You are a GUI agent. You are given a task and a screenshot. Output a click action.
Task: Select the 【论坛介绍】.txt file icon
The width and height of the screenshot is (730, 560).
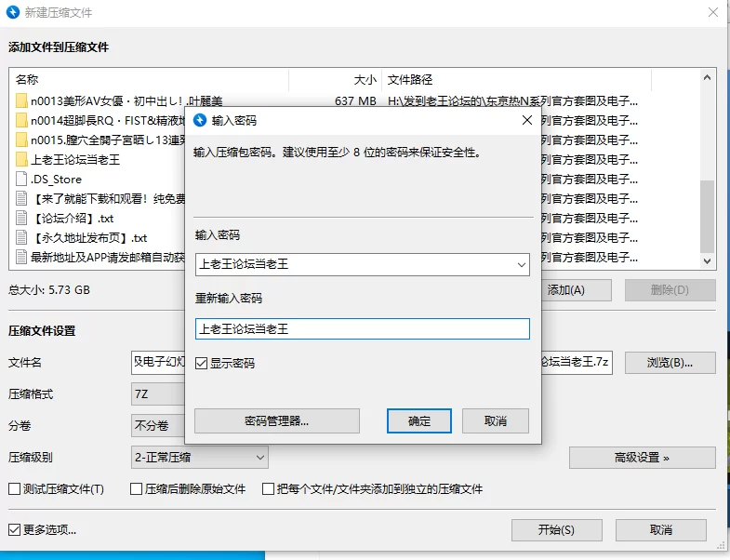click(x=21, y=218)
